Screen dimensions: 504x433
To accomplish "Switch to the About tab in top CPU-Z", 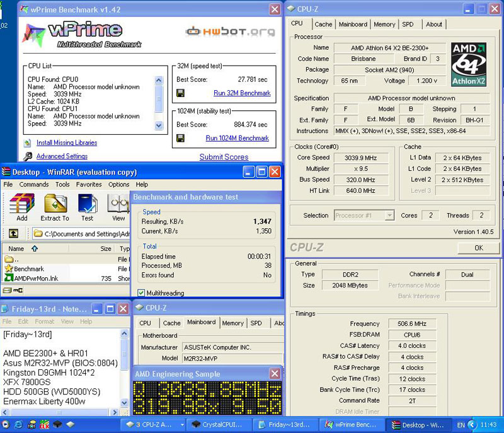I will pyautogui.click(x=434, y=25).
